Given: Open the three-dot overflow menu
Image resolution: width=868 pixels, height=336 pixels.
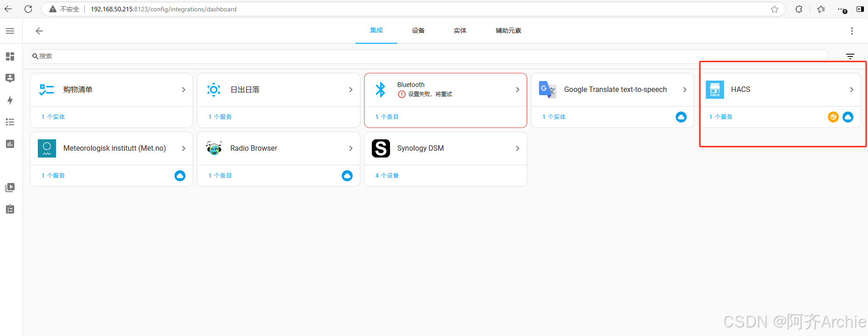Looking at the screenshot, I should click(x=852, y=31).
